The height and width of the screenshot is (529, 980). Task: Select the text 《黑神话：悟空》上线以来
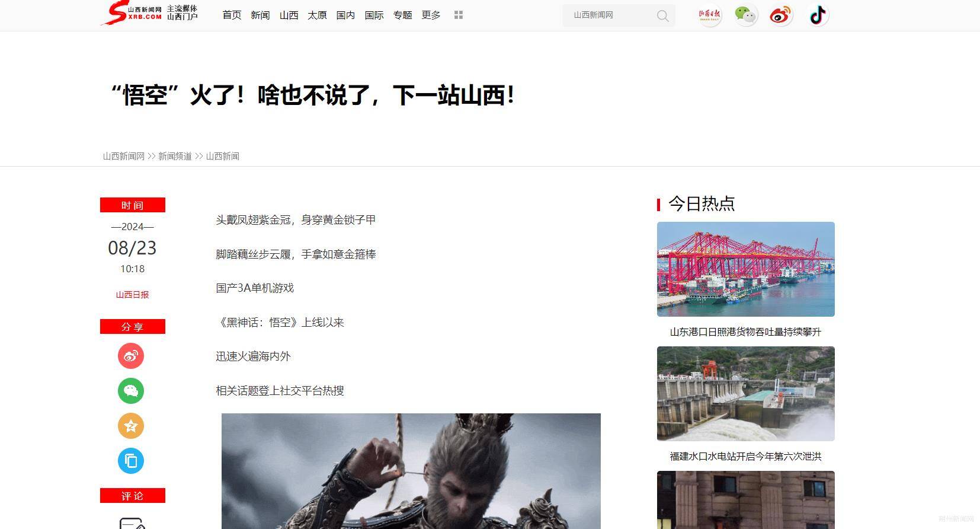tap(280, 323)
